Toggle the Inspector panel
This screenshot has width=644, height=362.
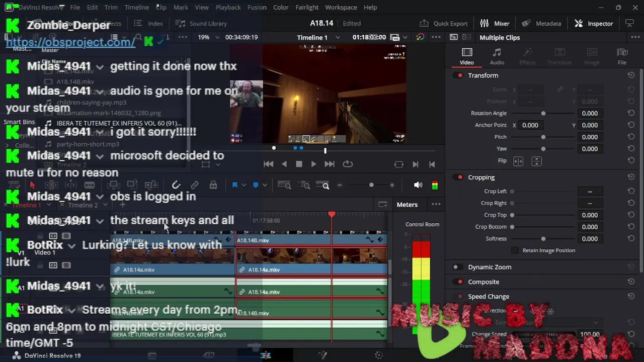point(594,23)
